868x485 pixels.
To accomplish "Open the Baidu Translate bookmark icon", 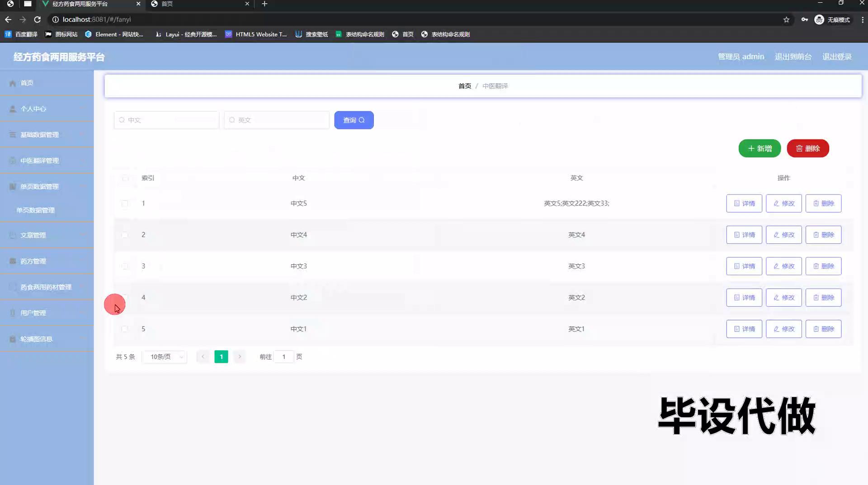I will click(x=8, y=34).
